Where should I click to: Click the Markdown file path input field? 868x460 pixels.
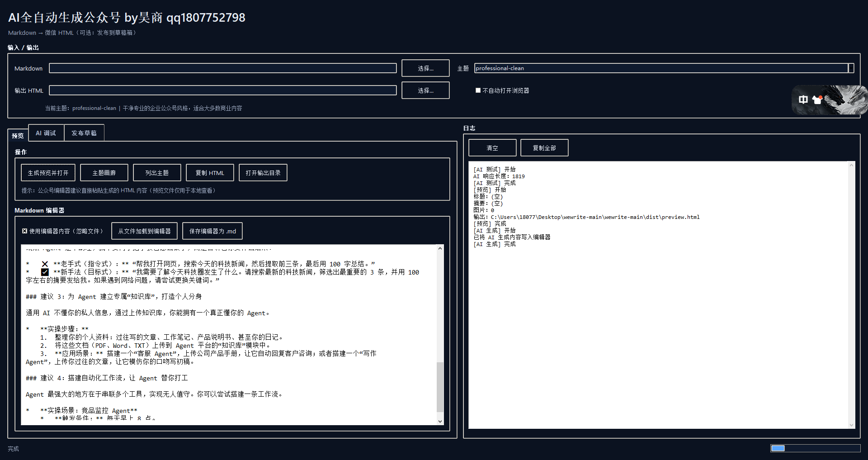pyautogui.click(x=222, y=68)
